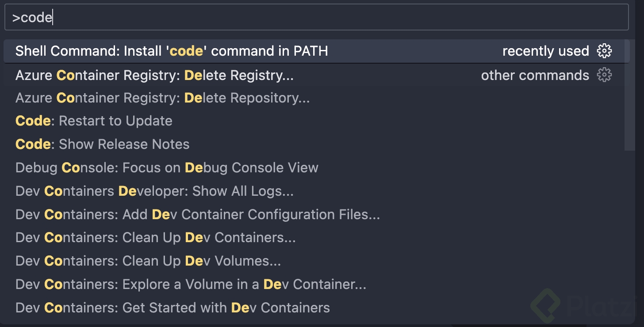The width and height of the screenshot is (644, 327).
Task: Run 'Dev Containers: Get Started with Dev Containers'
Action: [172, 308]
